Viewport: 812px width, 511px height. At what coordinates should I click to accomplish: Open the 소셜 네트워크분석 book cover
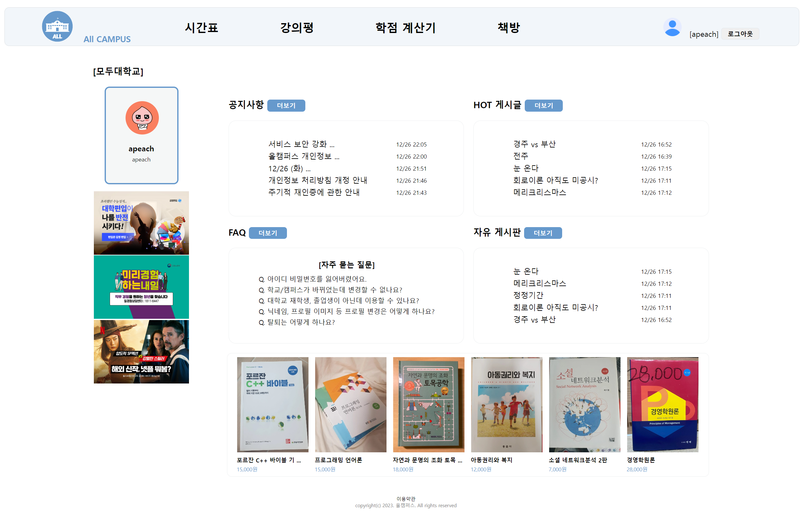tap(585, 404)
